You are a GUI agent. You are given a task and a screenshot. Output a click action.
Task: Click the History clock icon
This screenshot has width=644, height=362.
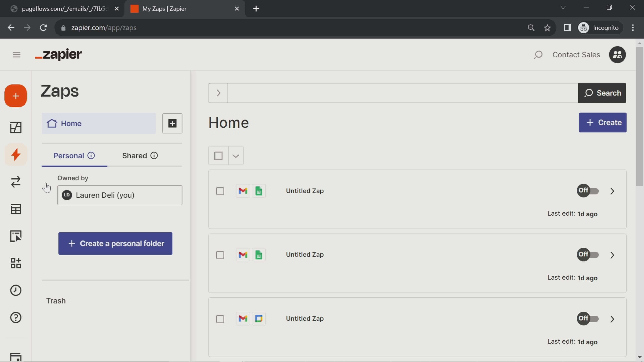[x=15, y=290]
